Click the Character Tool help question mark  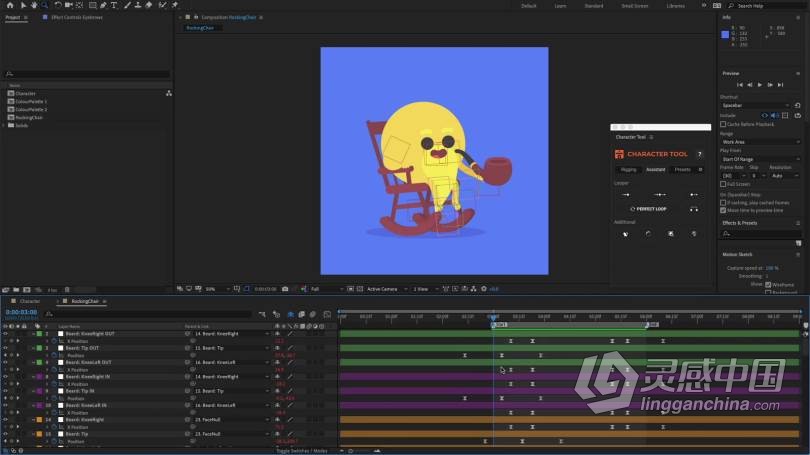700,154
